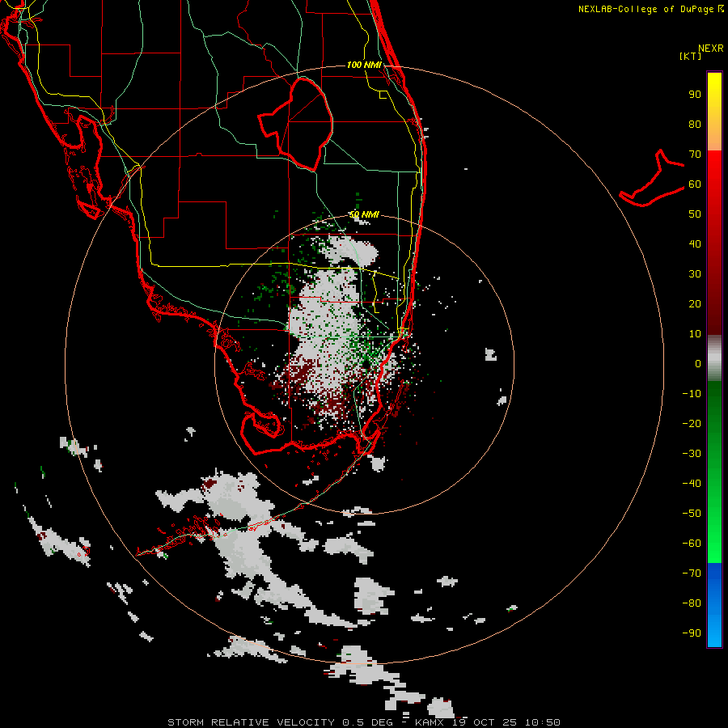Image resolution: width=728 pixels, height=728 pixels.
Task: Select the 50 value on the velocity scale
Action: pyautogui.click(x=695, y=214)
